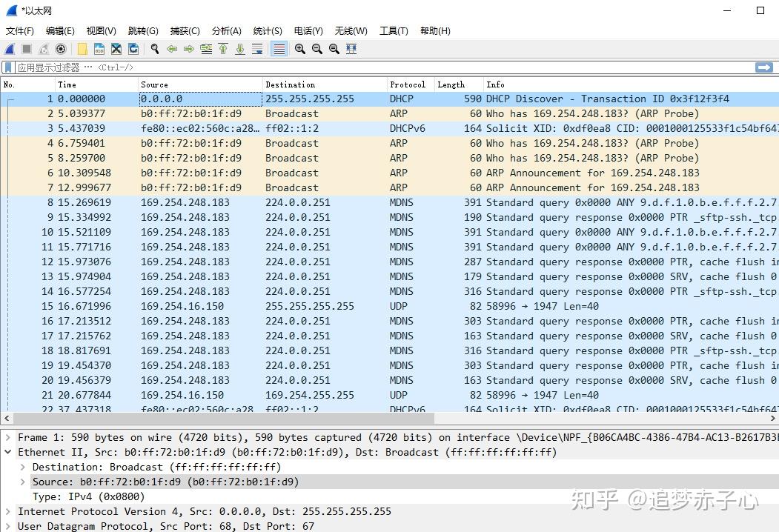Save the capture file
This screenshot has height=532, width=779.
(x=99, y=49)
